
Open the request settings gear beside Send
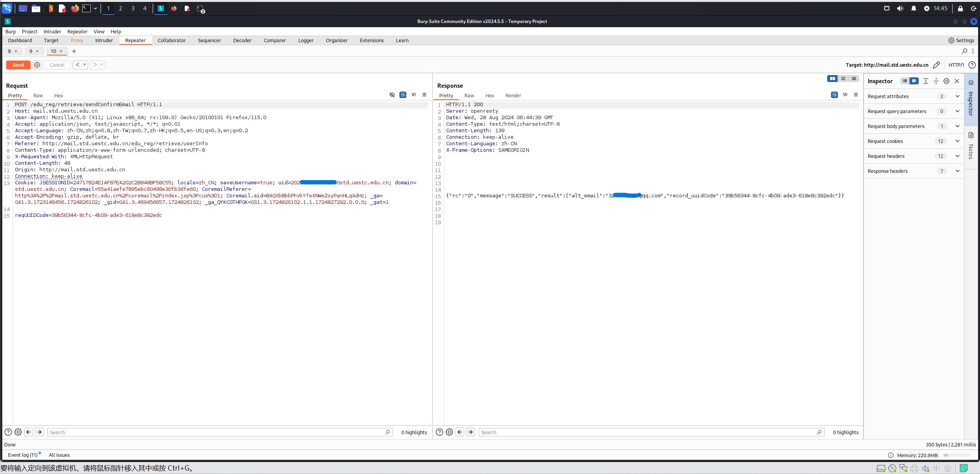[37, 65]
